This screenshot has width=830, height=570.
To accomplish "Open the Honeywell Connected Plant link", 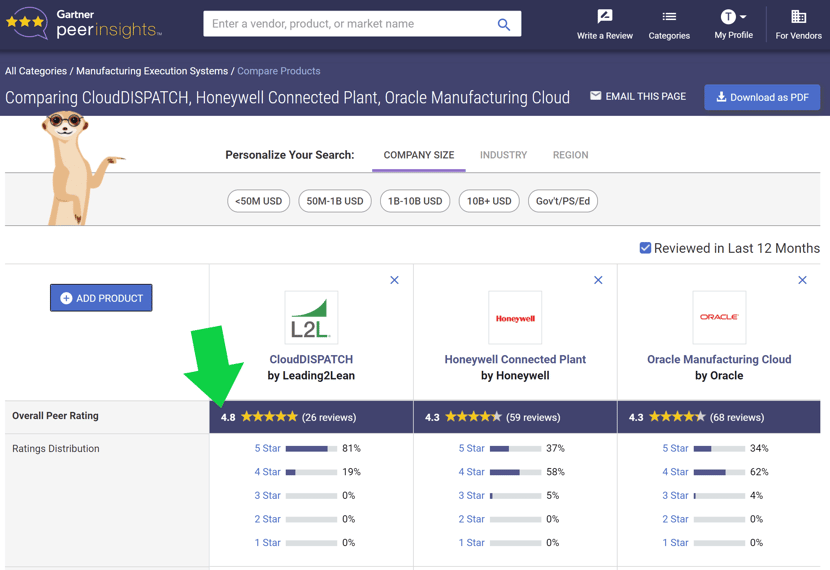I will [x=515, y=359].
